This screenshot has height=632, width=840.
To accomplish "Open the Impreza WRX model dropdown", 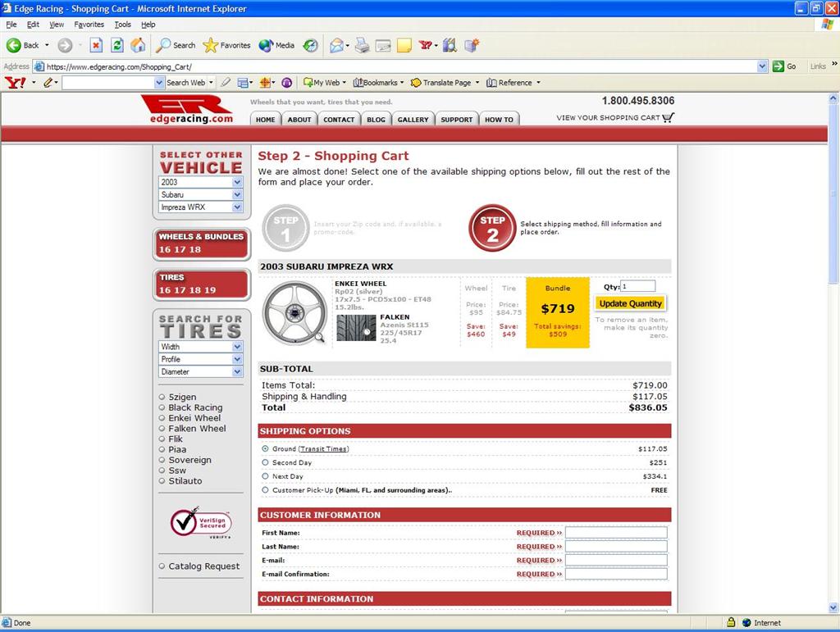I will 201,207.
